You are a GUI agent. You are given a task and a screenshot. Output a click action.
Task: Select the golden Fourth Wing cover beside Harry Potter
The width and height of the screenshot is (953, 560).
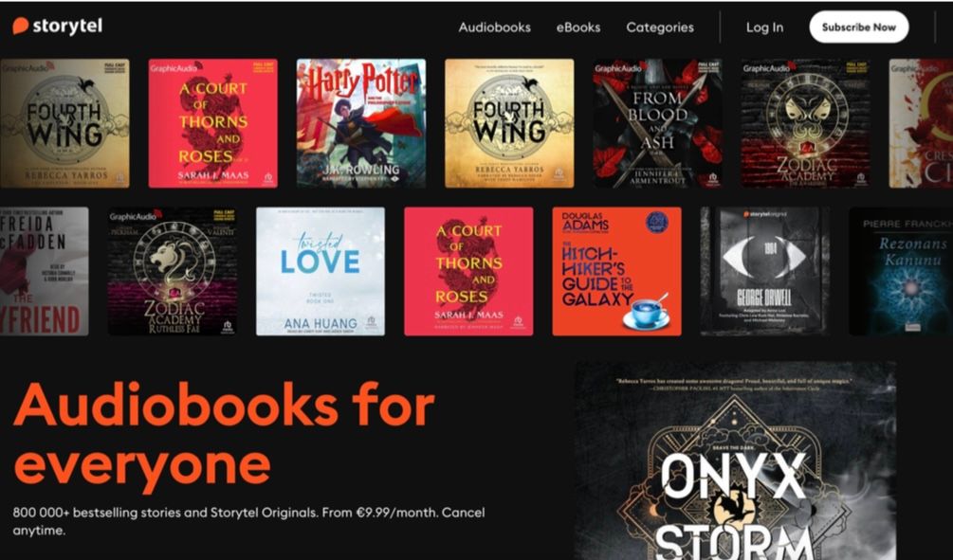[509, 122]
